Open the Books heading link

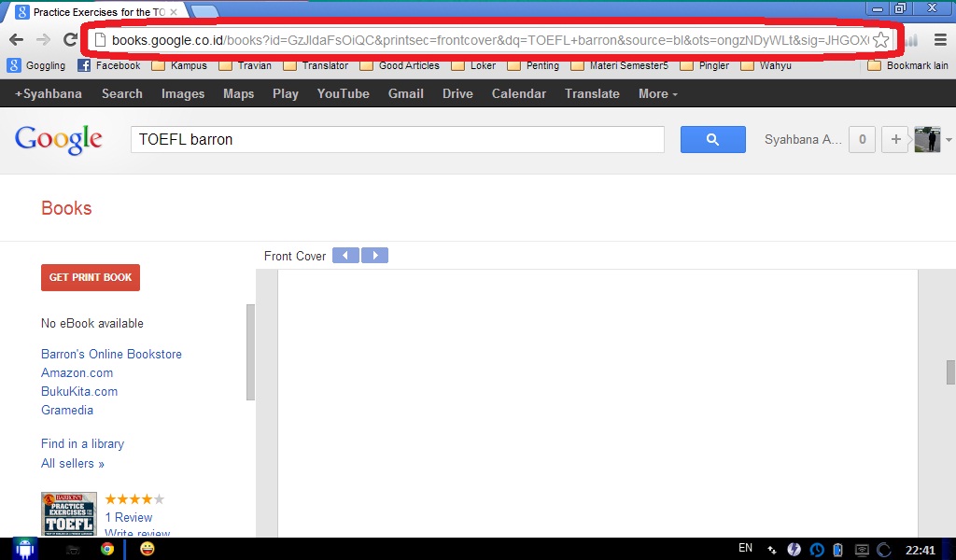coord(66,208)
